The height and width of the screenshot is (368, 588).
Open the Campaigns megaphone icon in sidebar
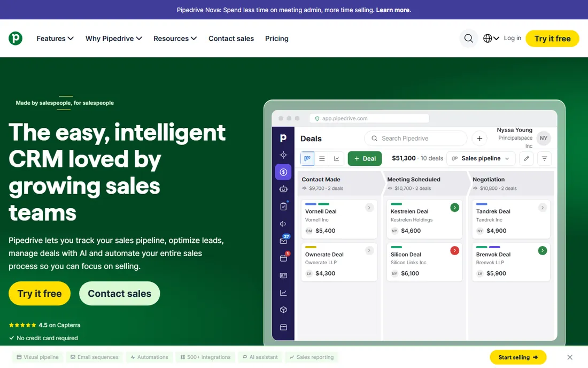pos(283,224)
